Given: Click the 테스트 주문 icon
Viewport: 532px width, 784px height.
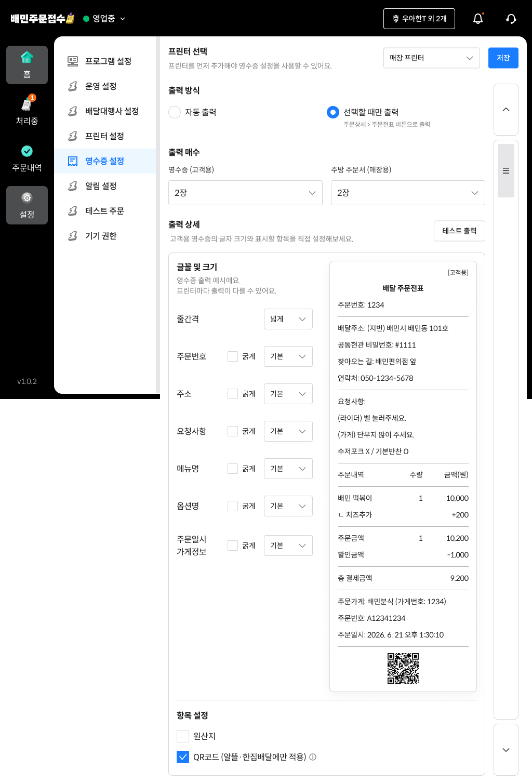Looking at the screenshot, I should tap(73, 211).
